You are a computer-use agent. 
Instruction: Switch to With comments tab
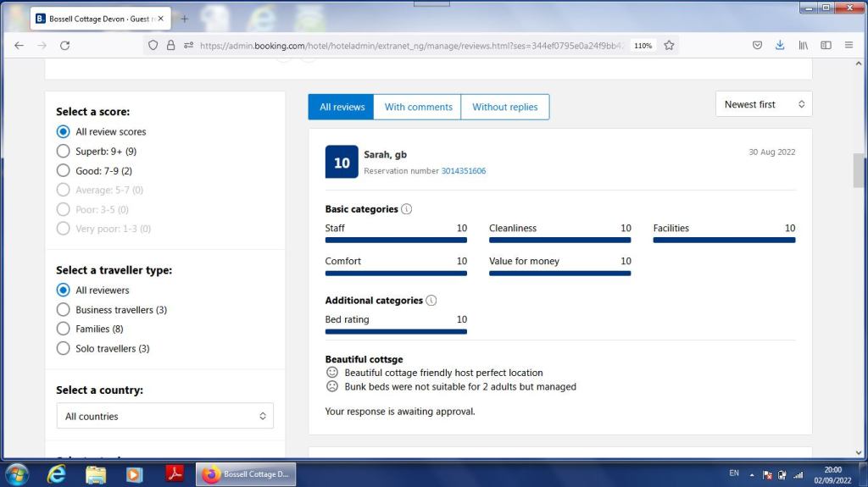[x=418, y=108]
